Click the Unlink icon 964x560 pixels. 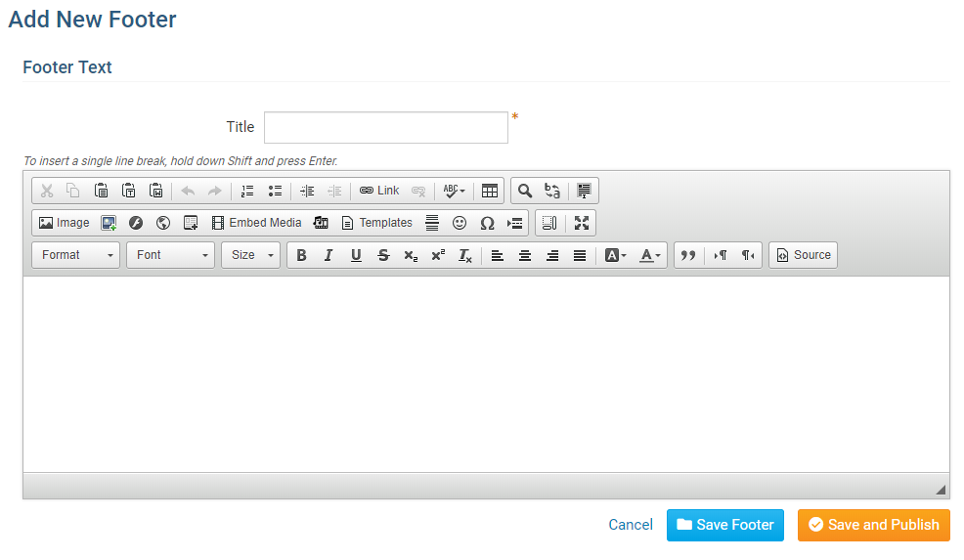pos(418,191)
